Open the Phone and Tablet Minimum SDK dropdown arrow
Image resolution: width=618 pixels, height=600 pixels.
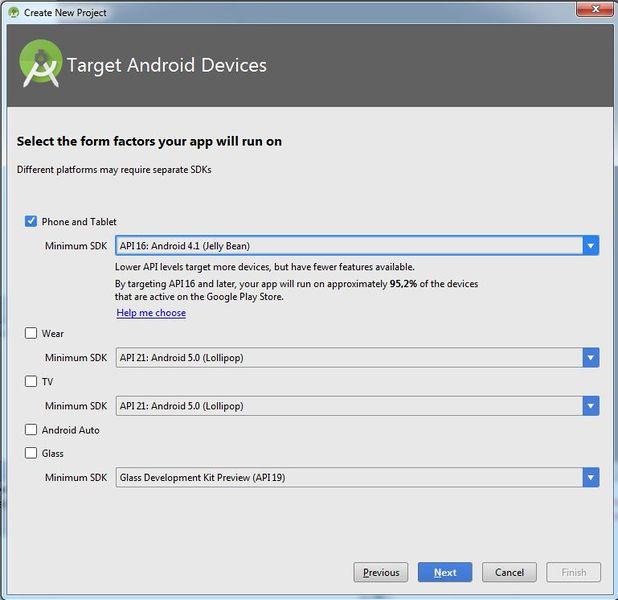[590, 246]
